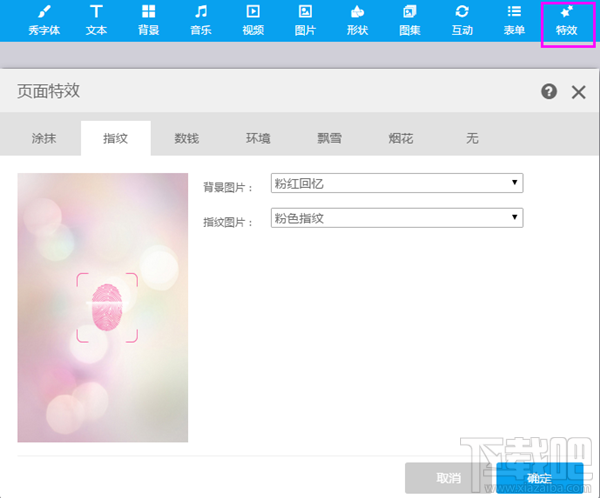
Task: Open the 特效 effects tool
Action: (567, 21)
